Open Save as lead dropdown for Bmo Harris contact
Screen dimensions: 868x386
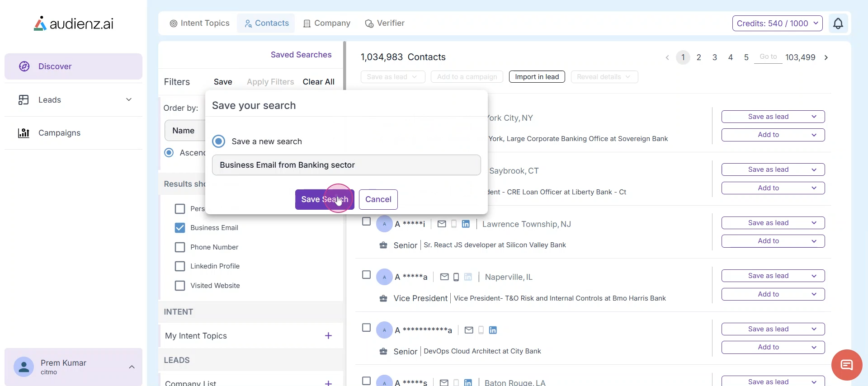click(x=773, y=276)
